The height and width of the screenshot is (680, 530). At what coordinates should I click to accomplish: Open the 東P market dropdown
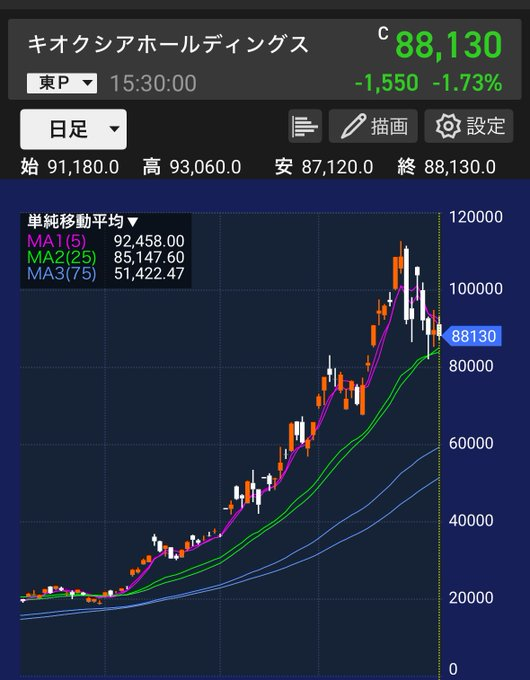(x=62, y=83)
